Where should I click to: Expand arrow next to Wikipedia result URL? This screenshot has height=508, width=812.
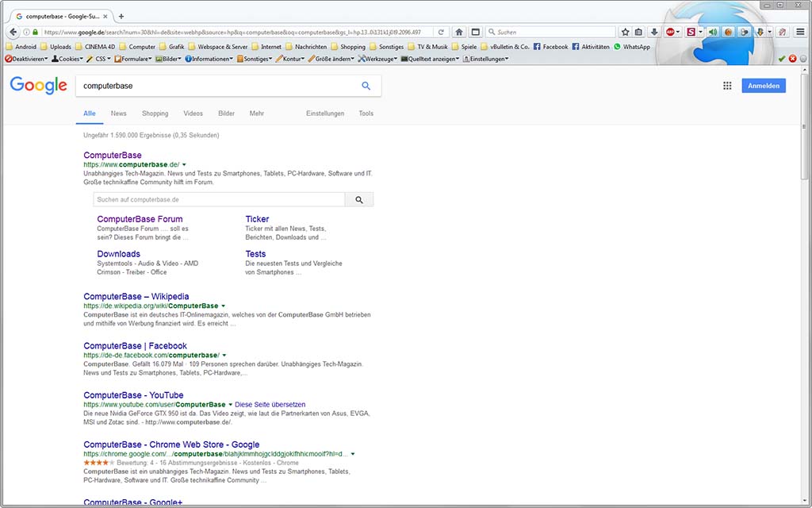coord(223,306)
